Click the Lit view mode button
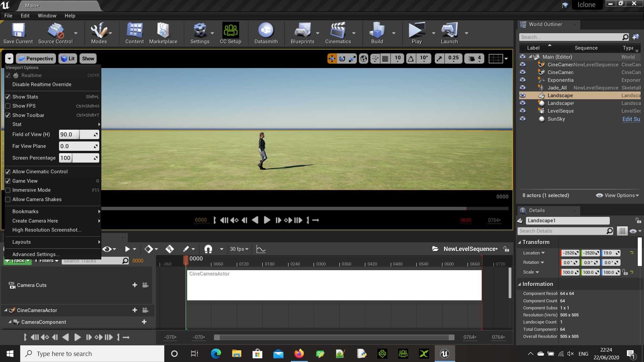This screenshot has width=644, height=362. pyautogui.click(x=68, y=59)
